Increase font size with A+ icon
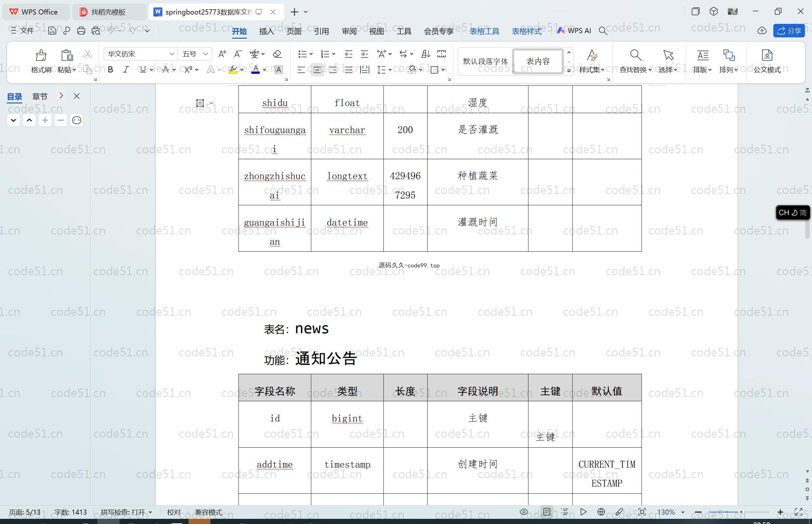Image resolution: width=812 pixels, height=524 pixels. point(222,54)
